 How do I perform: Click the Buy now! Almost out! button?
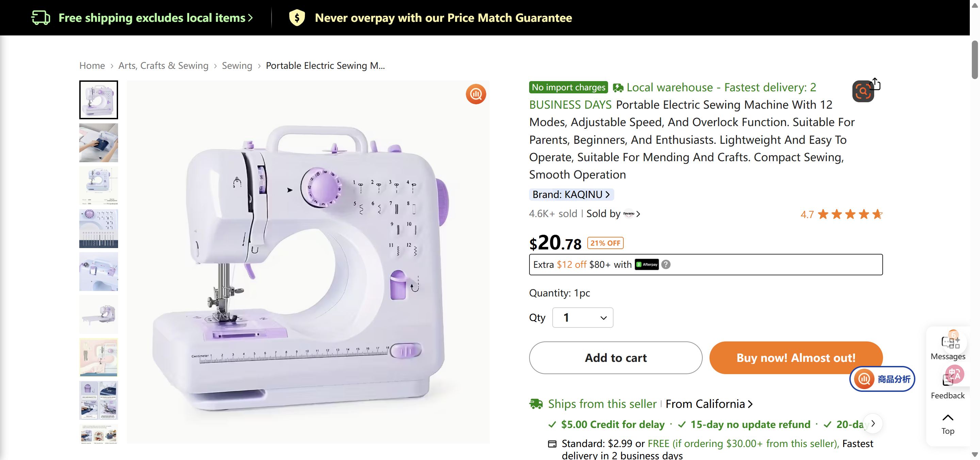[796, 357]
